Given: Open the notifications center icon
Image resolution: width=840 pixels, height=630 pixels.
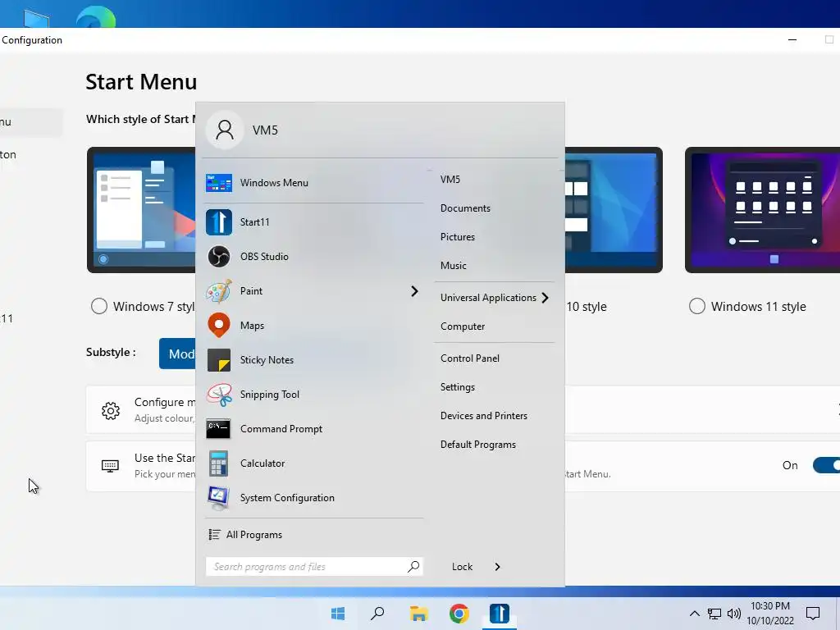Looking at the screenshot, I should pos(813,614).
